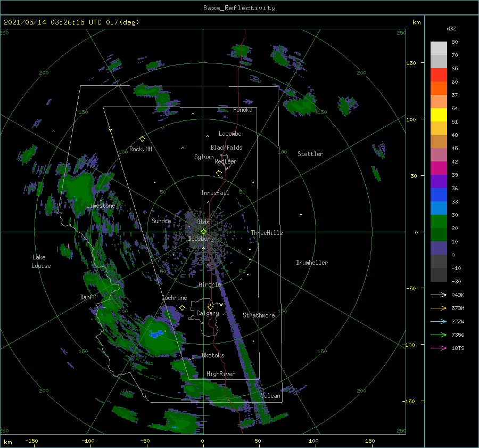Click the Blackfalds label
The image size is (479, 448).
tap(226, 148)
